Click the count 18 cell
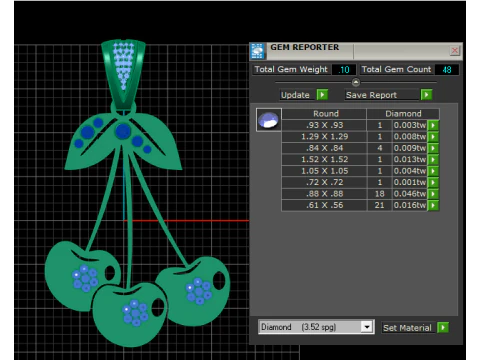This screenshot has width=480, height=360. click(x=380, y=194)
